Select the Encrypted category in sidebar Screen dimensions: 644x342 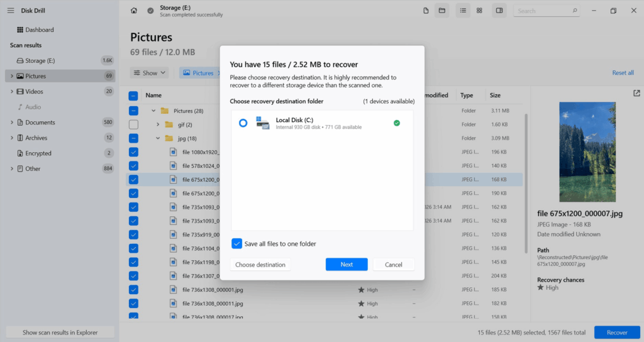click(60, 153)
